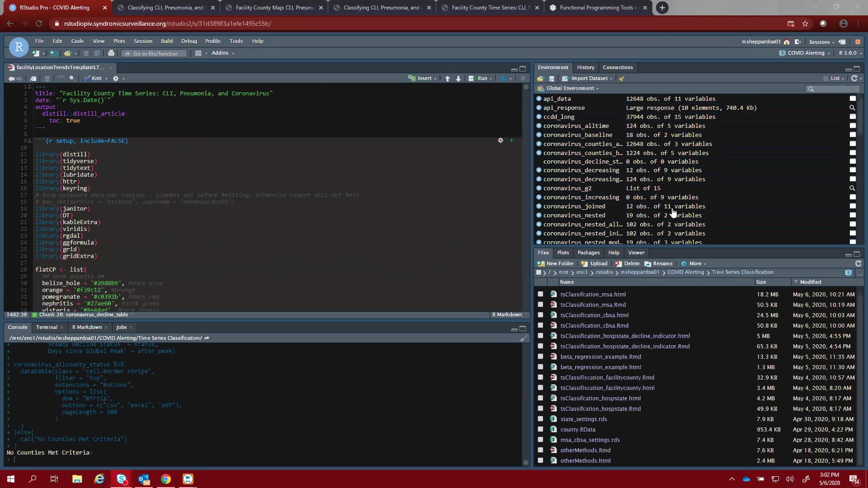Check the tsClassifcation_msa.html checkbox

click(540, 294)
